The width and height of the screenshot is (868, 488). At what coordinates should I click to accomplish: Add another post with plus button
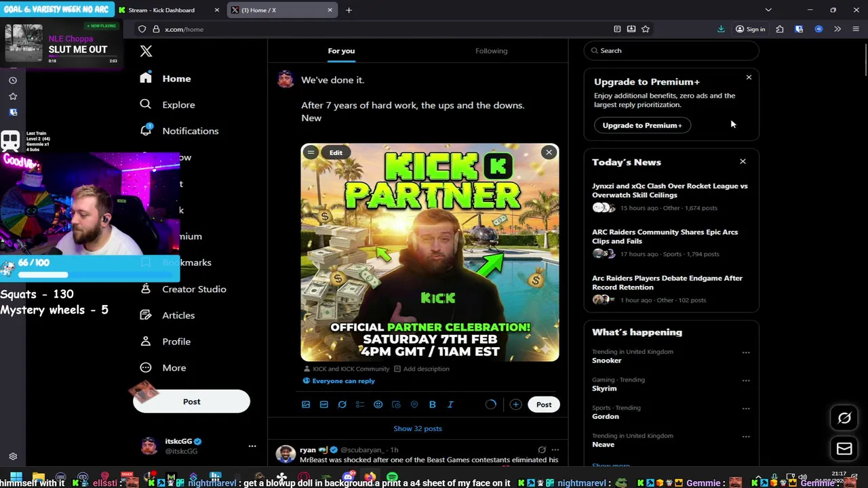(515, 405)
